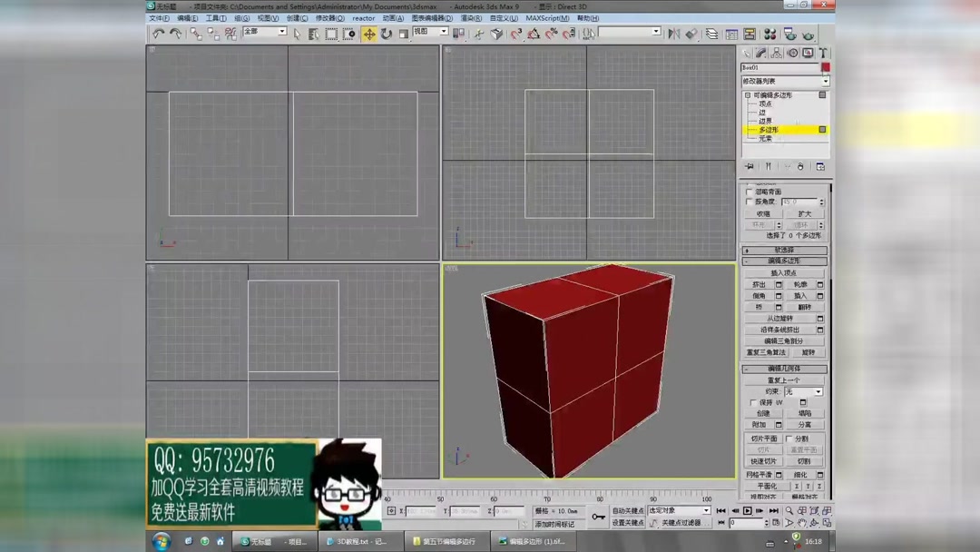Click the Render Scene teapot icon
Image resolution: width=980 pixels, height=552 pixels.
click(789, 34)
